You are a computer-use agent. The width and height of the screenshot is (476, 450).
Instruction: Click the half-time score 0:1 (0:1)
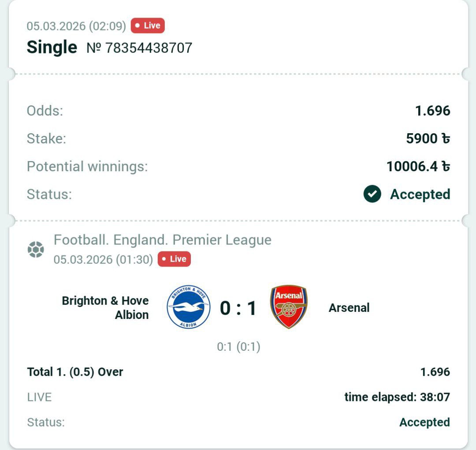tap(238, 347)
